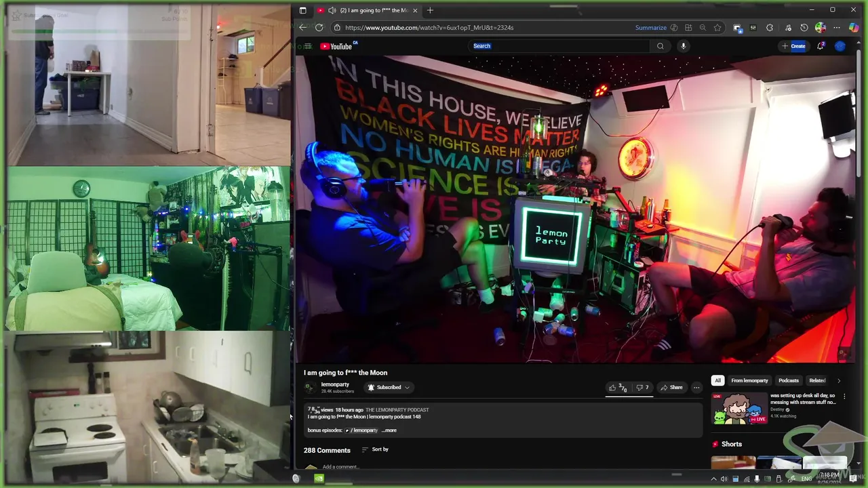
Task: Click the zoom magnifier icon in address bar
Action: 703,28
